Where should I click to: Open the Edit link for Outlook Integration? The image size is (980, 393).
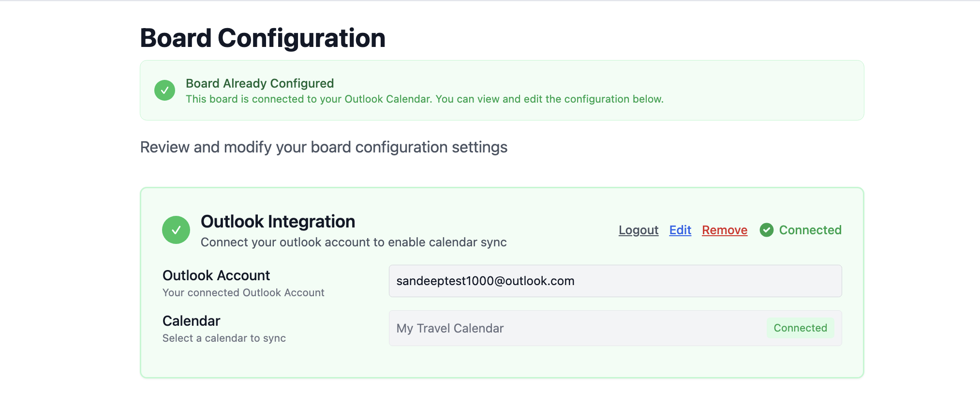click(x=680, y=230)
